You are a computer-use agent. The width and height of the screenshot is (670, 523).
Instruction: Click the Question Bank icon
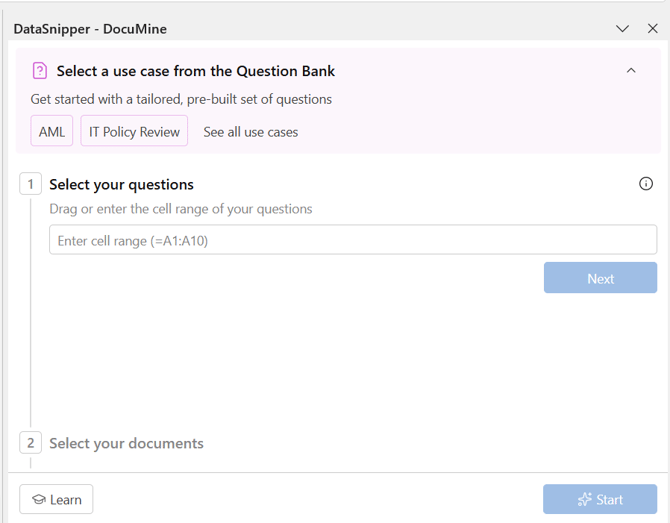point(40,71)
